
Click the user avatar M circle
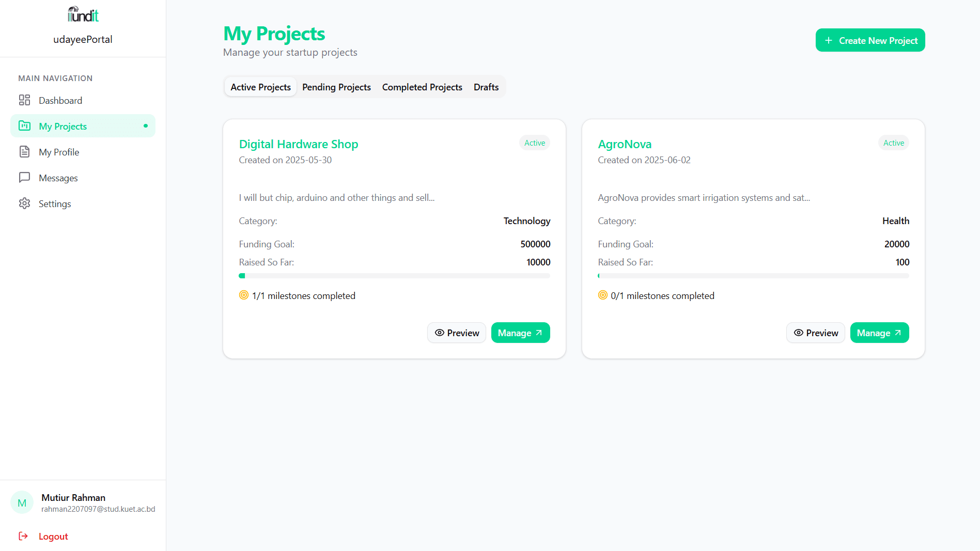[22, 502]
